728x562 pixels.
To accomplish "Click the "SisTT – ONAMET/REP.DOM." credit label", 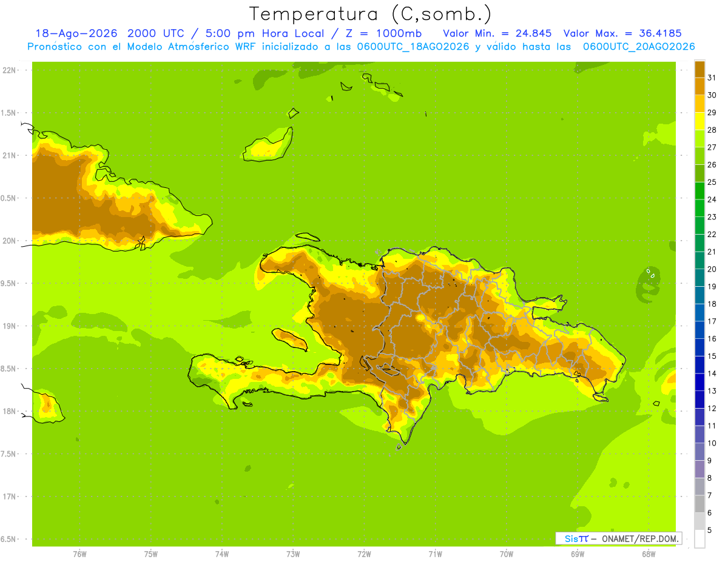I will (x=618, y=538).
